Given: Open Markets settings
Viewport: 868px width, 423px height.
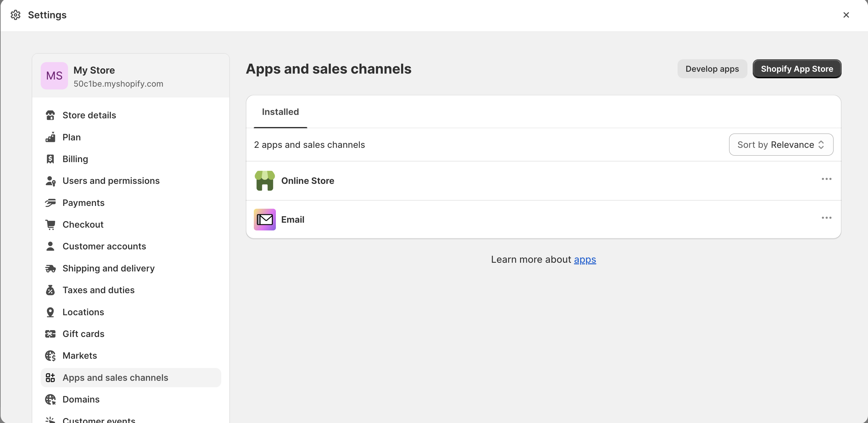Looking at the screenshot, I should click(131, 356).
